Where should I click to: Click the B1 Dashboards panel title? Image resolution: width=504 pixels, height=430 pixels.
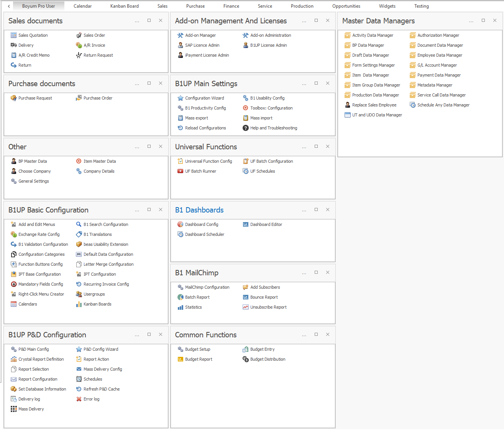(199, 210)
